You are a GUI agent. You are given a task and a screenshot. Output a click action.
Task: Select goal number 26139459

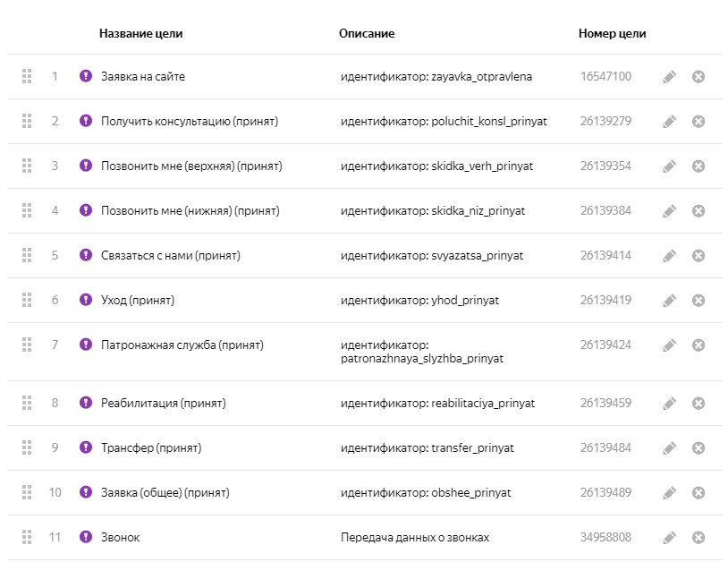point(605,404)
